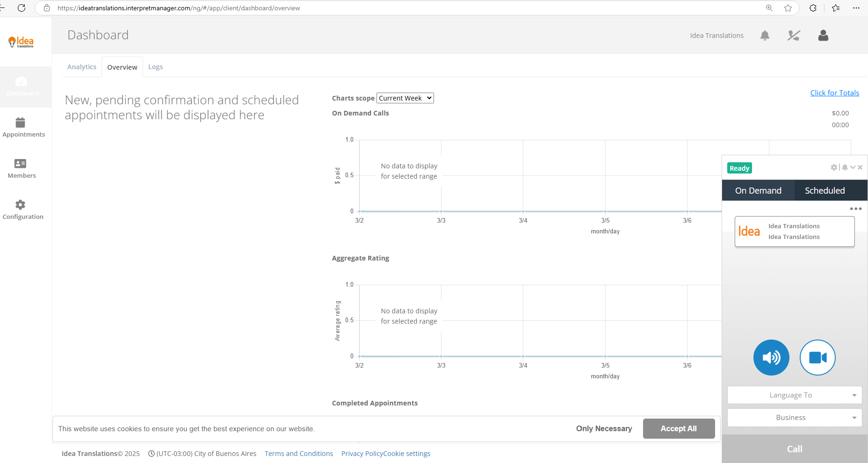Open the user profile icon in header

tap(823, 36)
